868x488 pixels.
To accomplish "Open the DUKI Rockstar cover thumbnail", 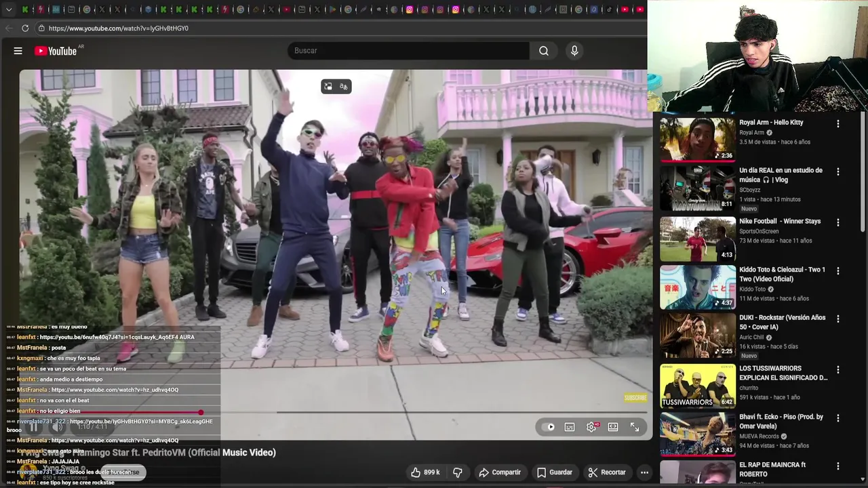I will click(698, 335).
